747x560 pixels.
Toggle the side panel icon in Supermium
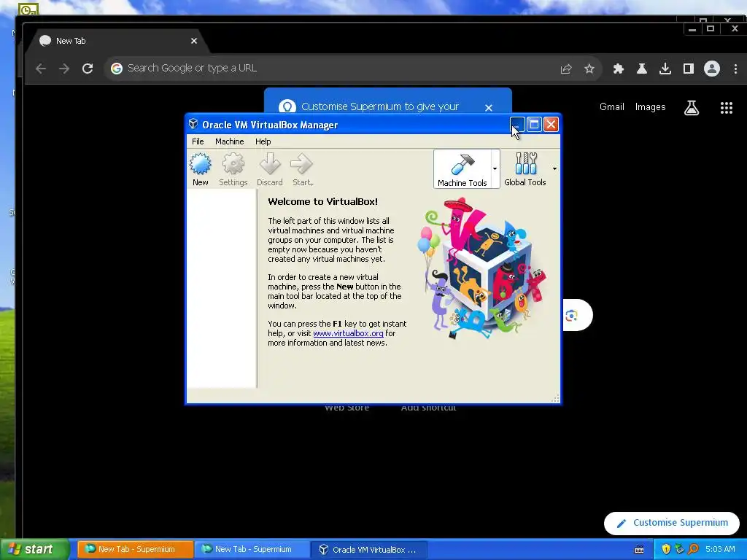pyautogui.click(x=689, y=69)
